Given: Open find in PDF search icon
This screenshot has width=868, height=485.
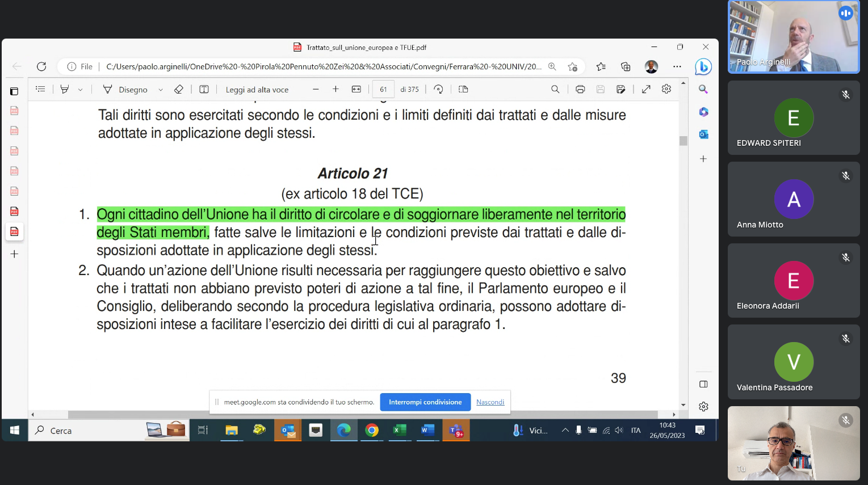Looking at the screenshot, I should pyautogui.click(x=555, y=89).
